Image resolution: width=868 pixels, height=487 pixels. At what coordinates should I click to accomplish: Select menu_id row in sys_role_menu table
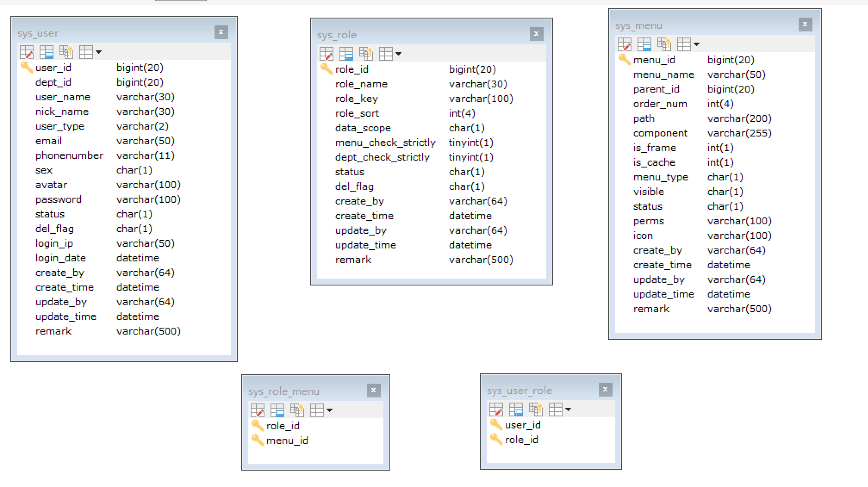[287, 440]
